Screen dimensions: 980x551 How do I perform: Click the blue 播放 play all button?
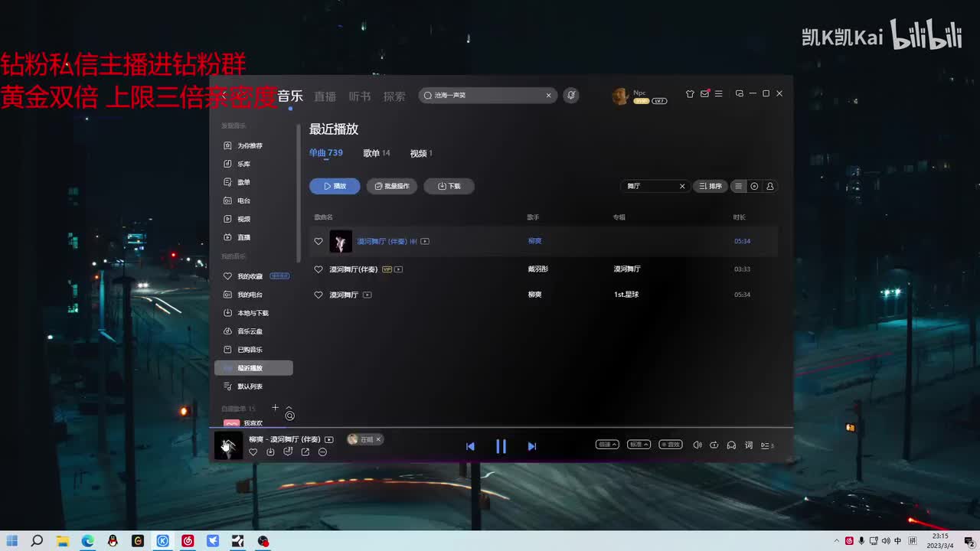point(335,186)
